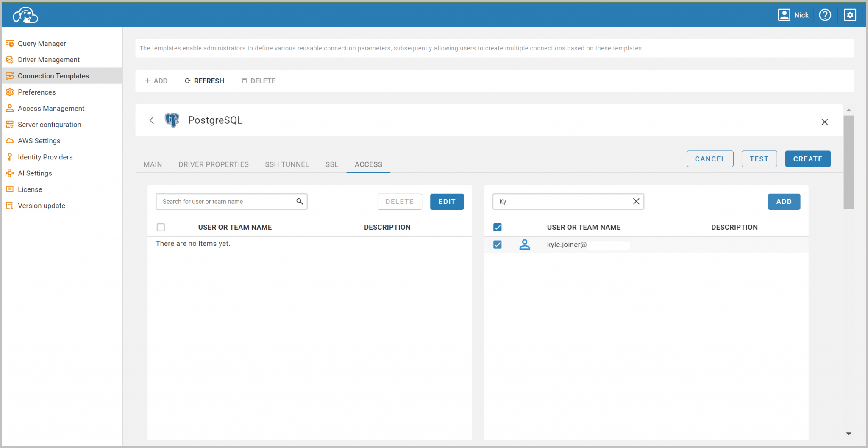
Task: Click the scrollbar up arrow
Action: pos(849,110)
